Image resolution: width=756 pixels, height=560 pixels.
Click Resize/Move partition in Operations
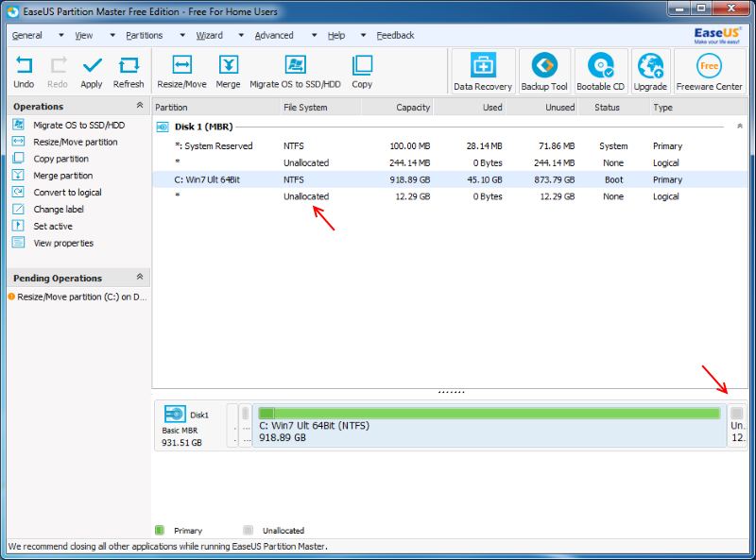point(76,143)
